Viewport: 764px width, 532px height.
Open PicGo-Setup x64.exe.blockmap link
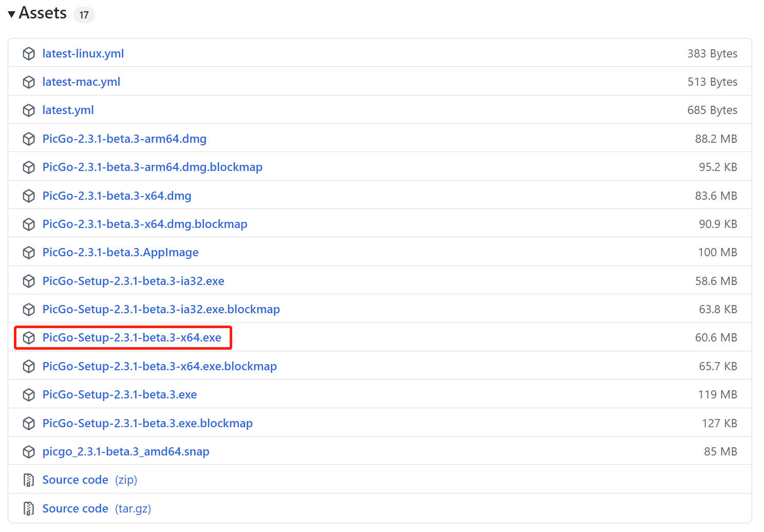coord(160,366)
